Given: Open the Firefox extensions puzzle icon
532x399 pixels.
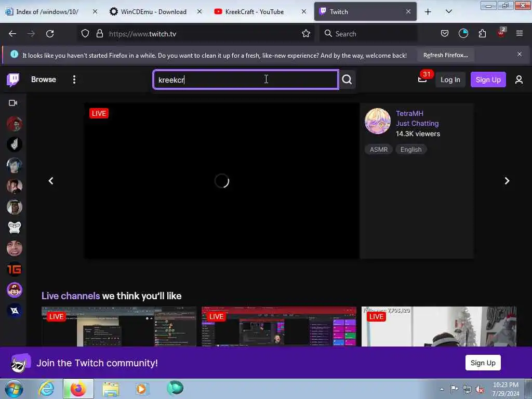Looking at the screenshot, I should pos(482,34).
